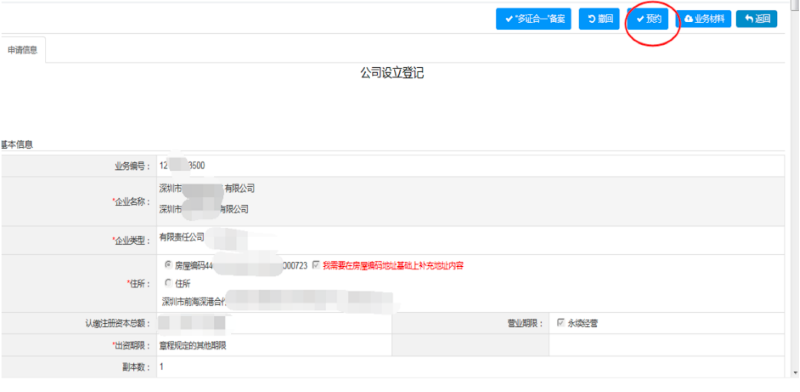Click the 返回 back arrow button
Viewport: 800px width, 392px height.
(757, 19)
